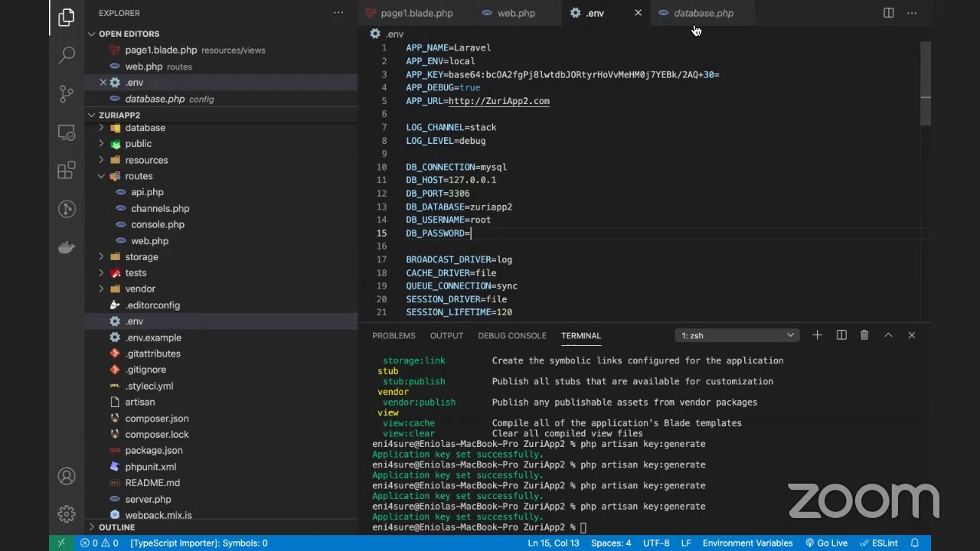Click LF end of line selector
Screen dimensions: 980x551
[686, 543]
